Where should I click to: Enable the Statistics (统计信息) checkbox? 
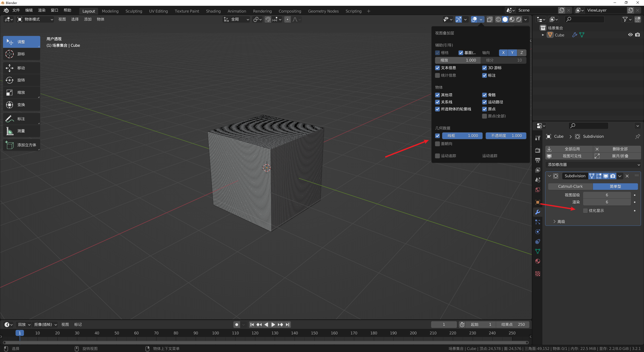(437, 75)
